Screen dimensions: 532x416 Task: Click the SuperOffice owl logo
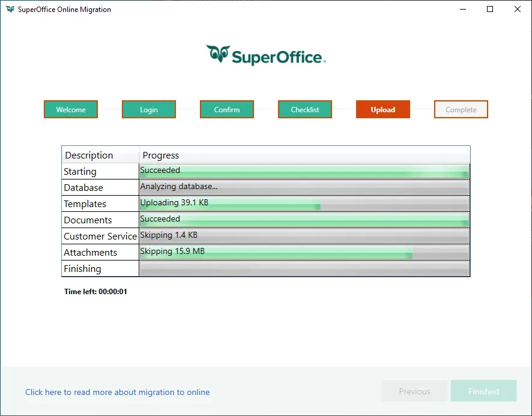(x=218, y=55)
